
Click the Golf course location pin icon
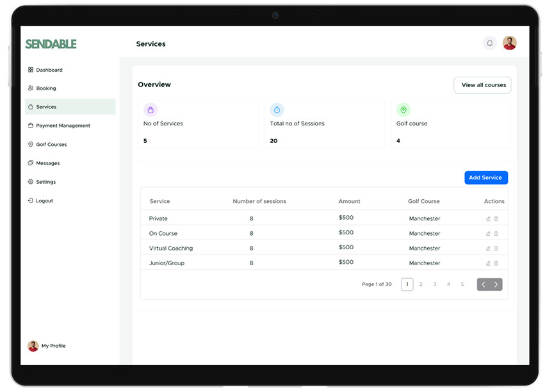pyautogui.click(x=403, y=110)
